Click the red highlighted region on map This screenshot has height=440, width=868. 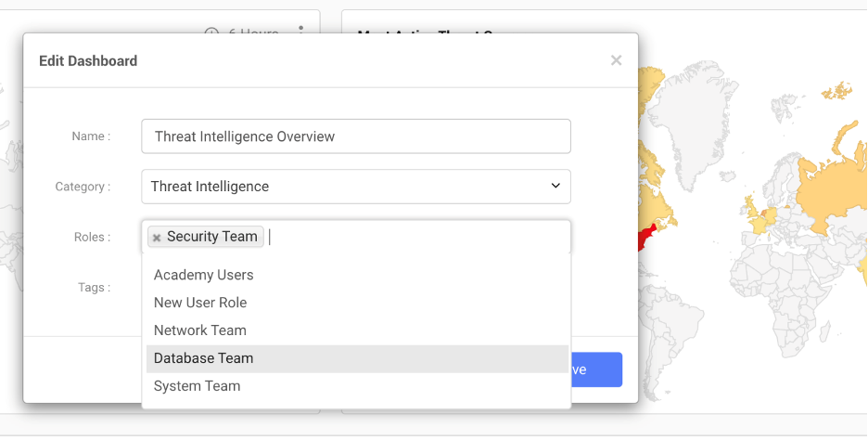[645, 238]
